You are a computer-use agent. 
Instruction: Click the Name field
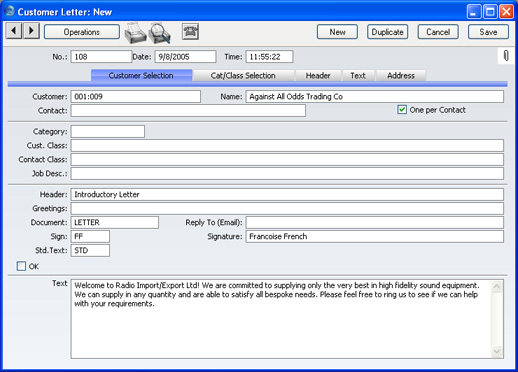coord(375,97)
